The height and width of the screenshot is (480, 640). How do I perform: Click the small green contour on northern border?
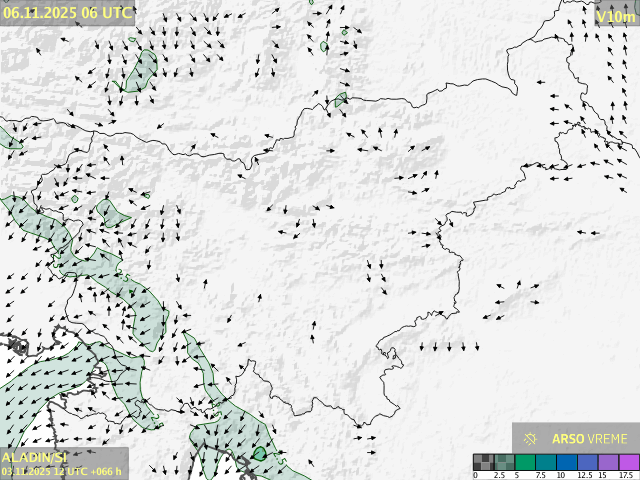[x=341, y=98]
